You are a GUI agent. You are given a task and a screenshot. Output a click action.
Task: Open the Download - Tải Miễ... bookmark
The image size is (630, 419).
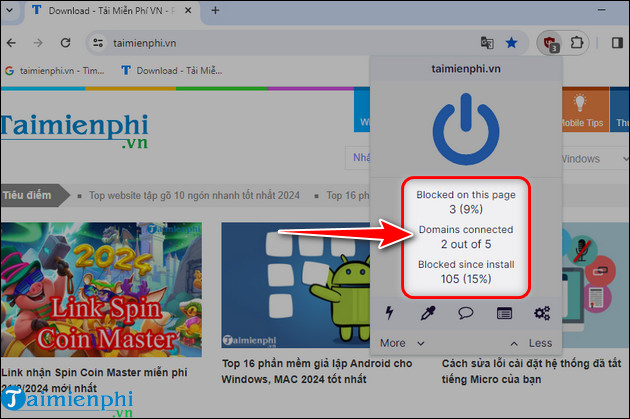(x=172, y=71)
